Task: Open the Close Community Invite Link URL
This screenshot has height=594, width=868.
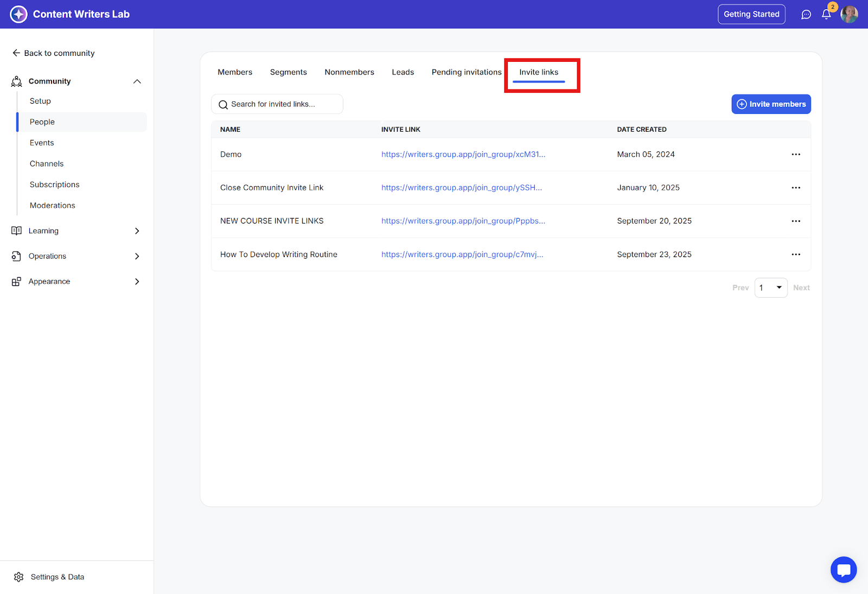Action: pos(461,188)
